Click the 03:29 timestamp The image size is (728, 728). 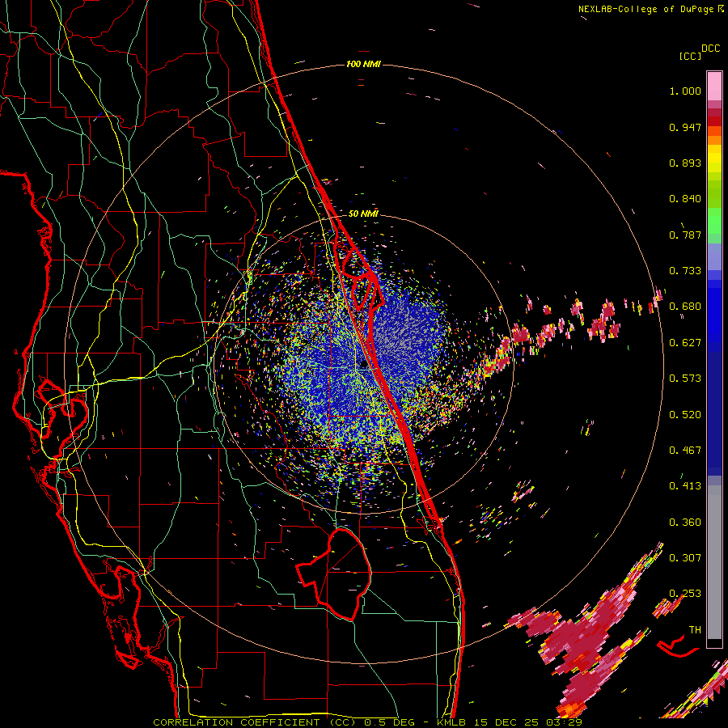pyautogui.click(x=563, y=722)
